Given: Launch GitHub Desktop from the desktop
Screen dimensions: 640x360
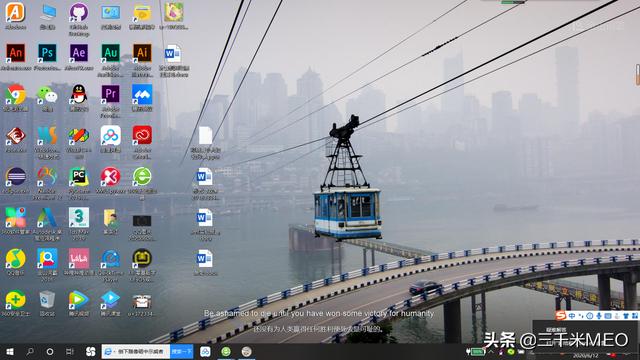Looking at the screenshot, I should 79,12.
